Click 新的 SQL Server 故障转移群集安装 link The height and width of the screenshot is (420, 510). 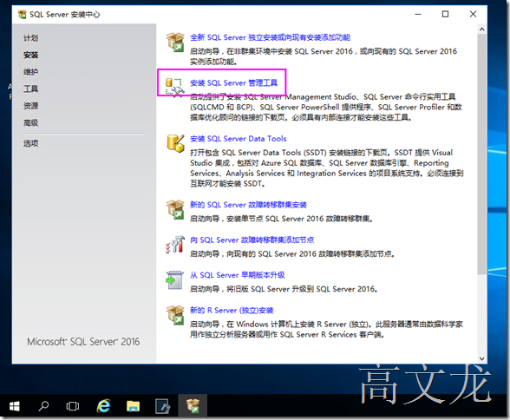tap(248, 205)
